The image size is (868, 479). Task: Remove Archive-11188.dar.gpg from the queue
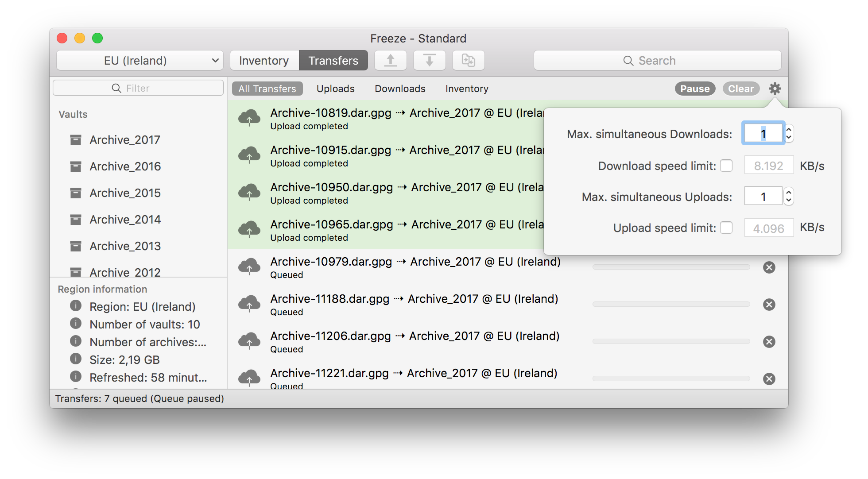coord(769,305)
